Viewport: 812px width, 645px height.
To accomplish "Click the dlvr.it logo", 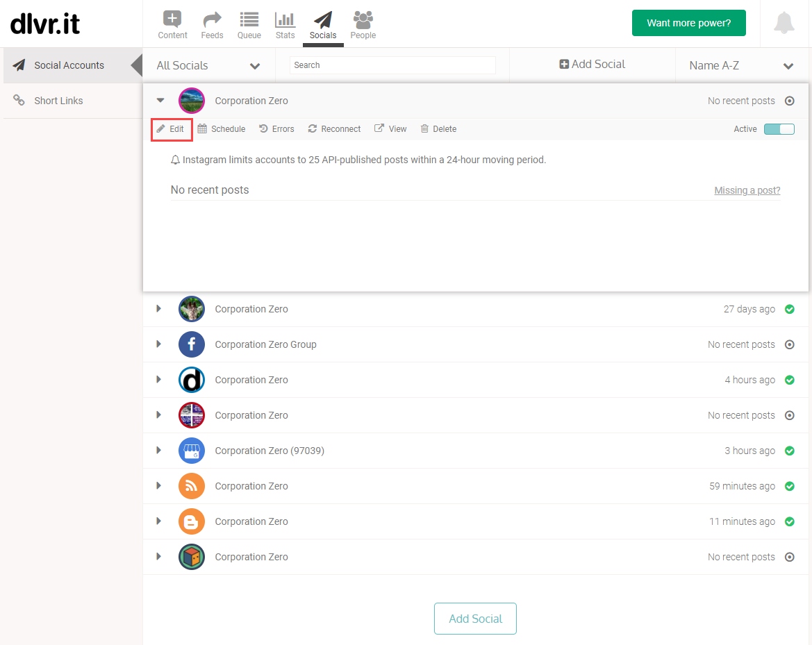I will pyautogui.click(x=45, y=24).
